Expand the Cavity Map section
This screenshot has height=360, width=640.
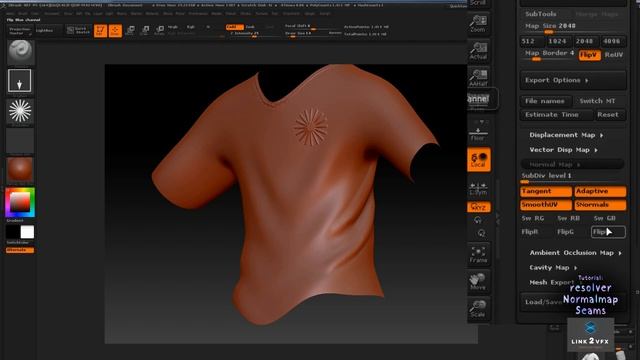coord(553,268)
